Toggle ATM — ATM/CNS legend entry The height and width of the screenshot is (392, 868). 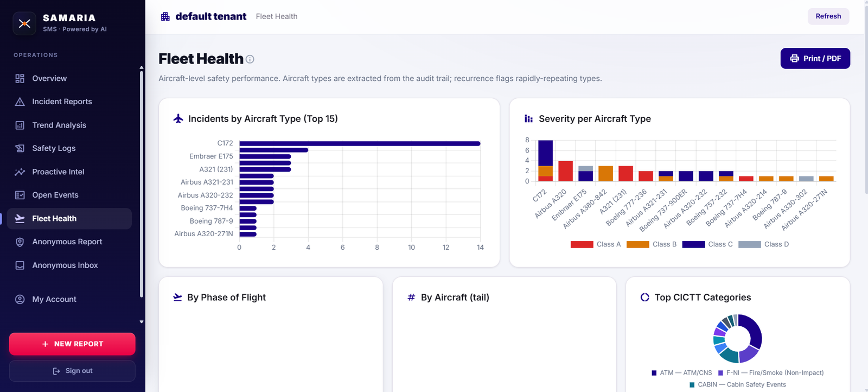682,373
